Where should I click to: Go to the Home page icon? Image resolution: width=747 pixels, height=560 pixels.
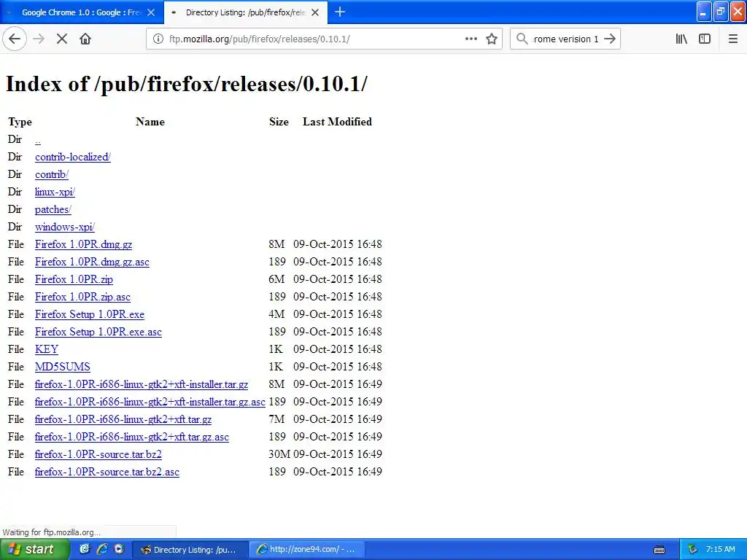click(85, 39)
